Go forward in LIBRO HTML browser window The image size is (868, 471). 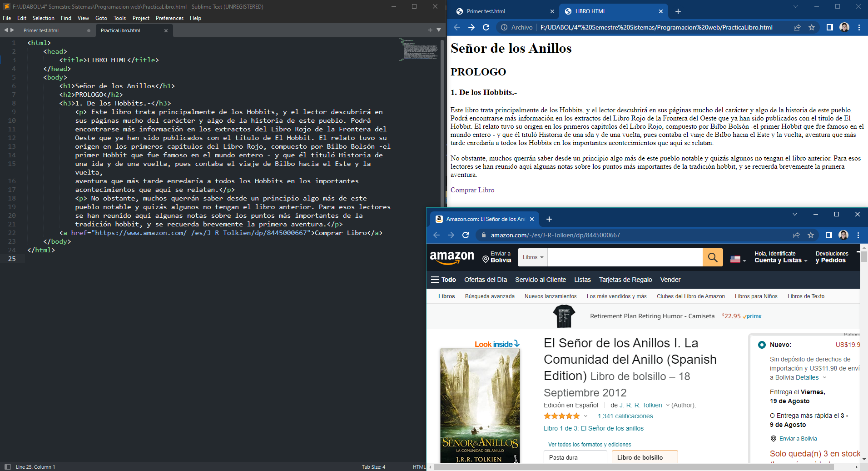471,27
